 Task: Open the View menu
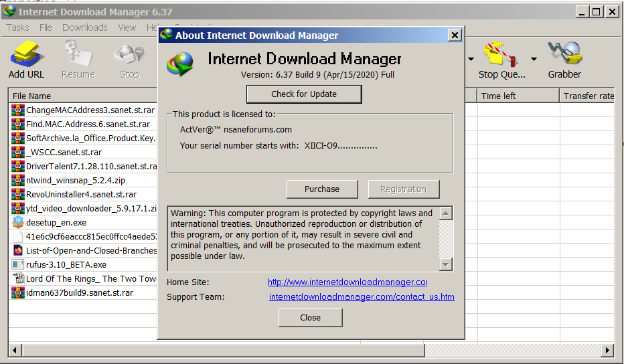point(127,27)
